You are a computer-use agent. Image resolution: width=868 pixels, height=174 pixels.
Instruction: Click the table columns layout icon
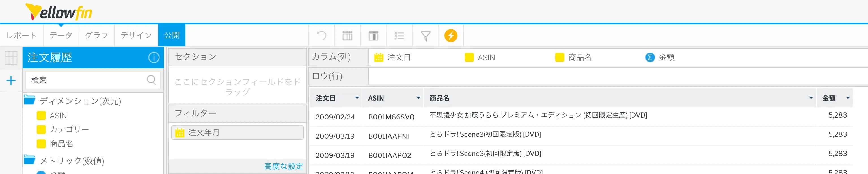click(x=347, y=35)
